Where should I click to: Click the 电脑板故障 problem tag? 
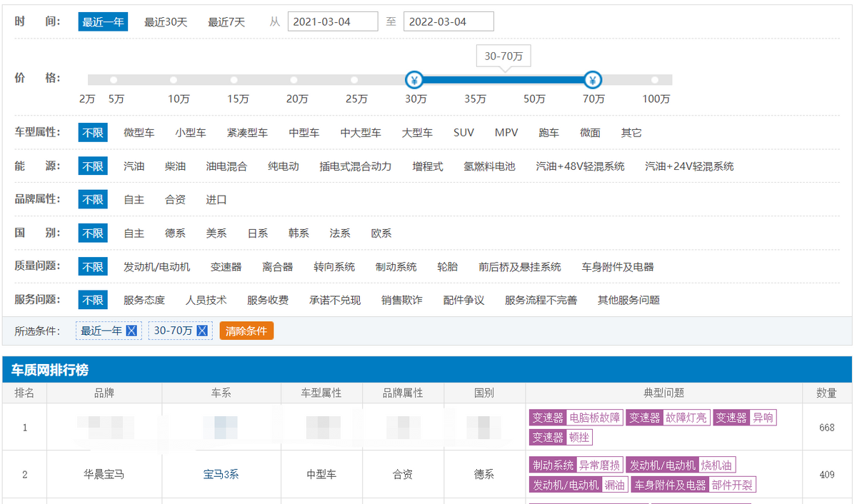coord(595,418)
